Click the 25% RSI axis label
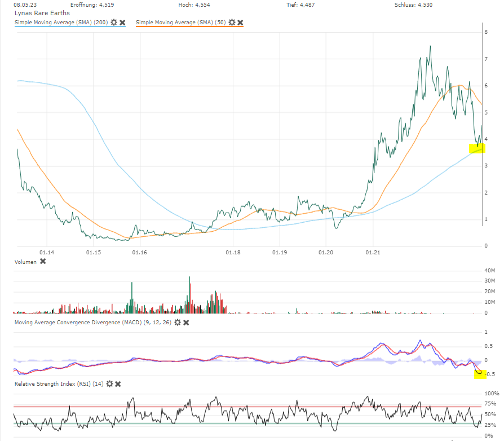The height and width of the screenshot is (441, 504). [x=490, y=425]
